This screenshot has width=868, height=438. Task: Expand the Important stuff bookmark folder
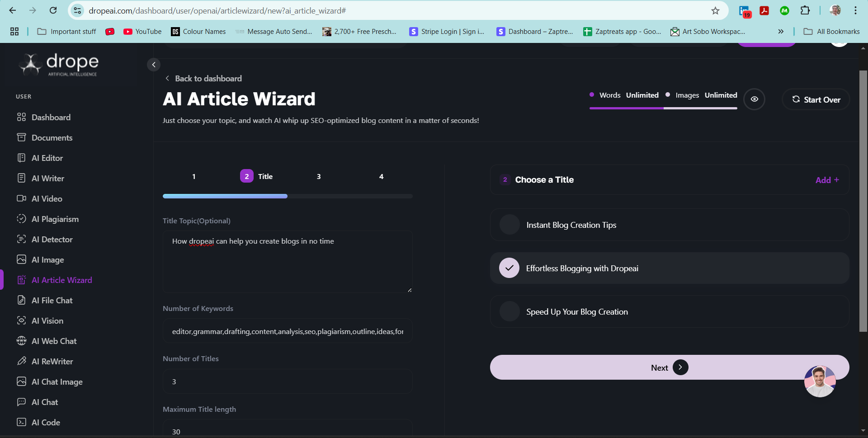pos(67,31)
